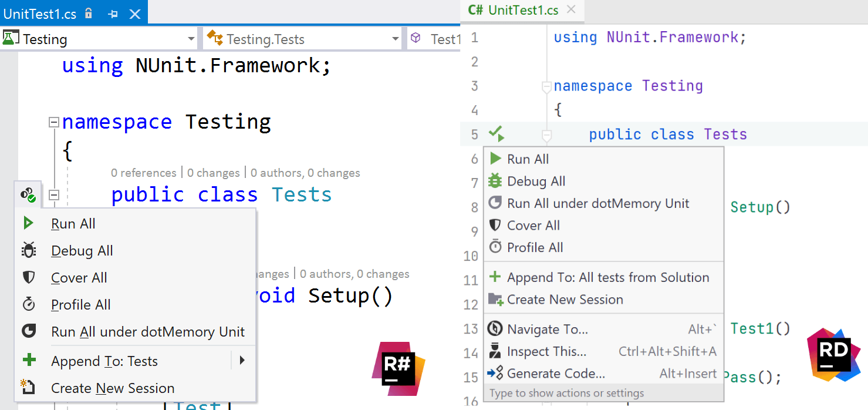Create New Session from the ReSharper menu
This screenshot has height=410, width=868.
112,388
